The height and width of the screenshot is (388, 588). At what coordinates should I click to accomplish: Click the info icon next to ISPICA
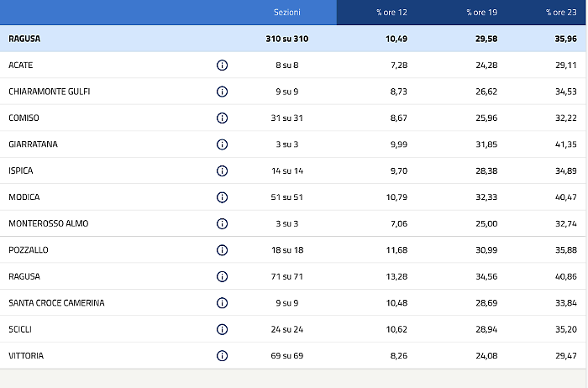click(222, 170)
